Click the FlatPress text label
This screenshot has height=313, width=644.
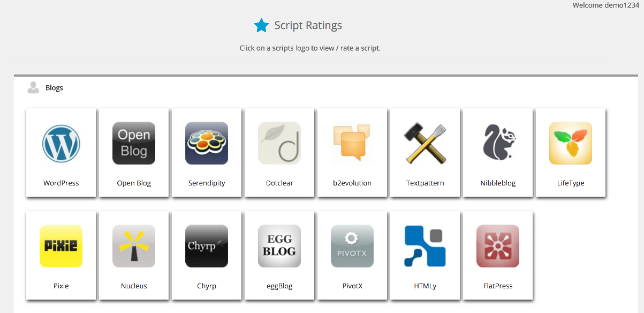pyautogui.click(x=498, y=286)
